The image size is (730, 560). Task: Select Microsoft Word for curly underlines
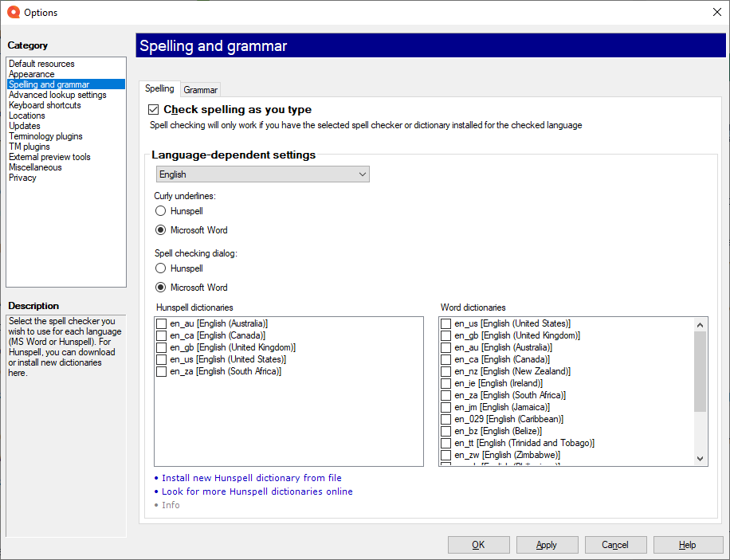pyautogui.click(x=160, y=229)
